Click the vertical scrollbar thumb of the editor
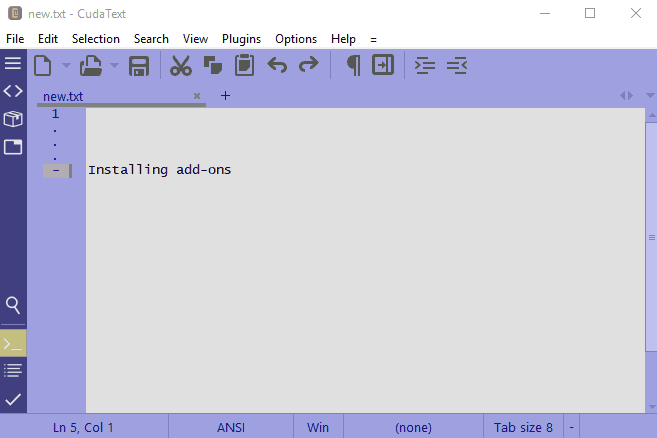Image resolution: width=657 pixels, height=438 pixels. click(x=652, y=237)
